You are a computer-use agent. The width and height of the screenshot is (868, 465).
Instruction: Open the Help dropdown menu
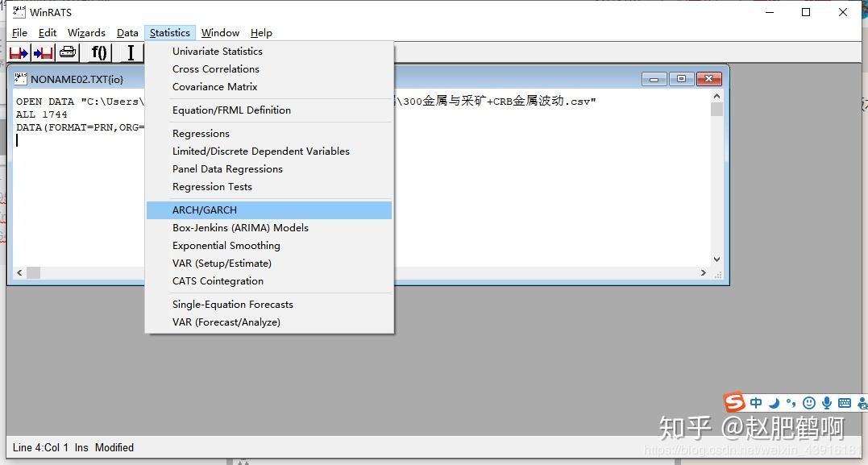(x=261, y=32)
